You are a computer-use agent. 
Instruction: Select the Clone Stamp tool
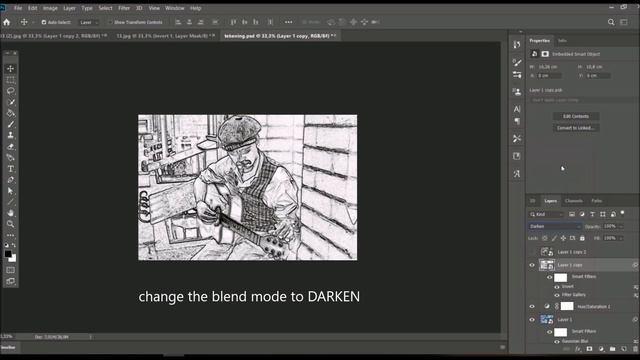click(x=11, y=135)
